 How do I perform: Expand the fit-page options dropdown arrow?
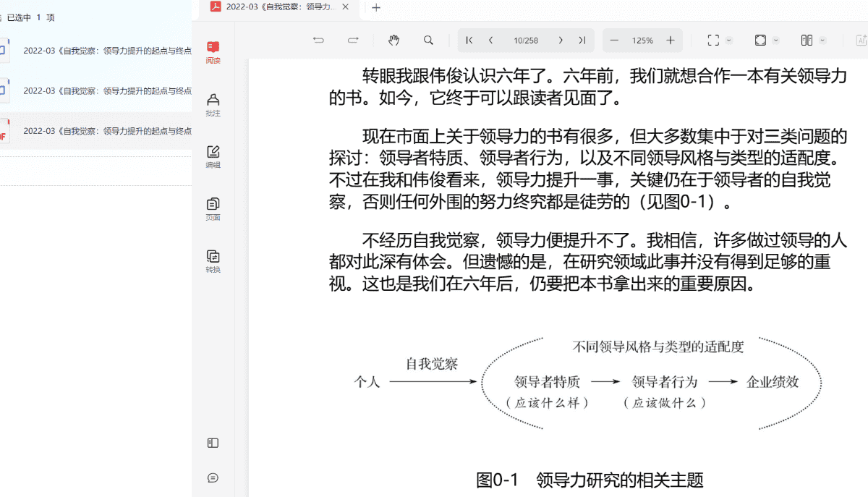pyautogui.click(x=776, y=41)
